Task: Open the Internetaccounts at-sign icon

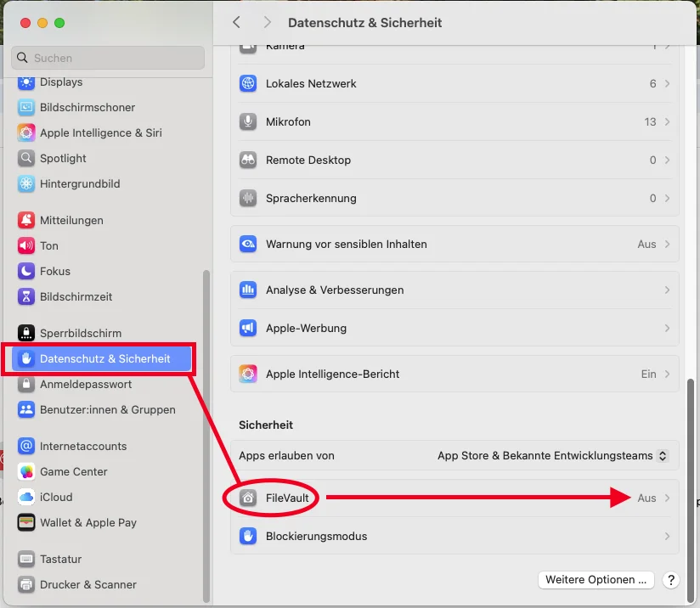Action: 25,447
